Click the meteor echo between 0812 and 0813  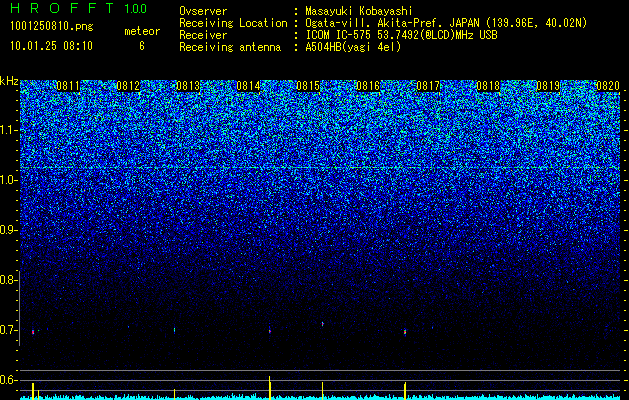[x=174, y=330]
